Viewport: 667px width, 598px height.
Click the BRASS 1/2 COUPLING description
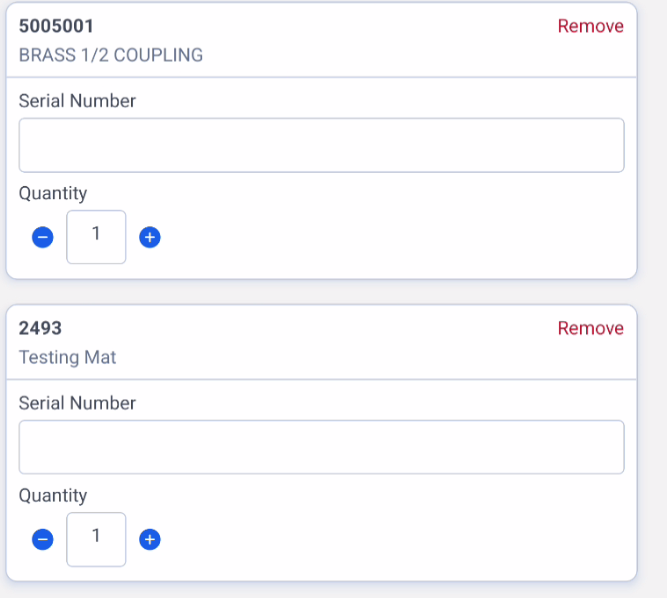pyautogui.click(x=111, y=55)
